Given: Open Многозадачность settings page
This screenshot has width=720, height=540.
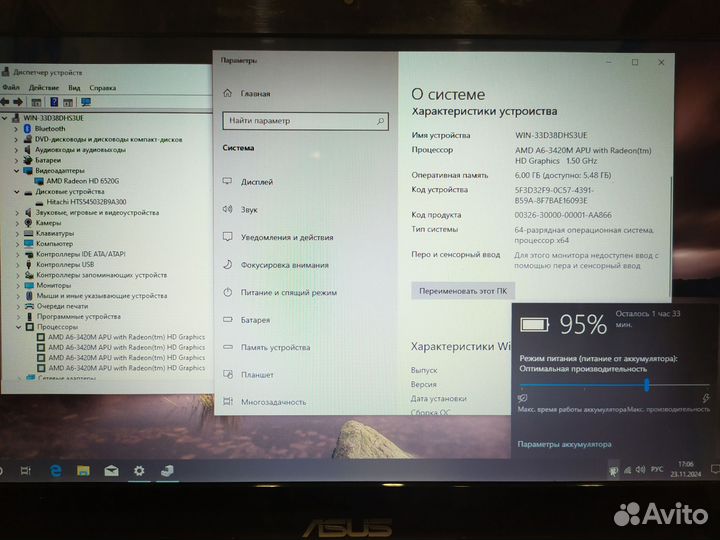Looking at the screenshot, I should coord(274,402).
